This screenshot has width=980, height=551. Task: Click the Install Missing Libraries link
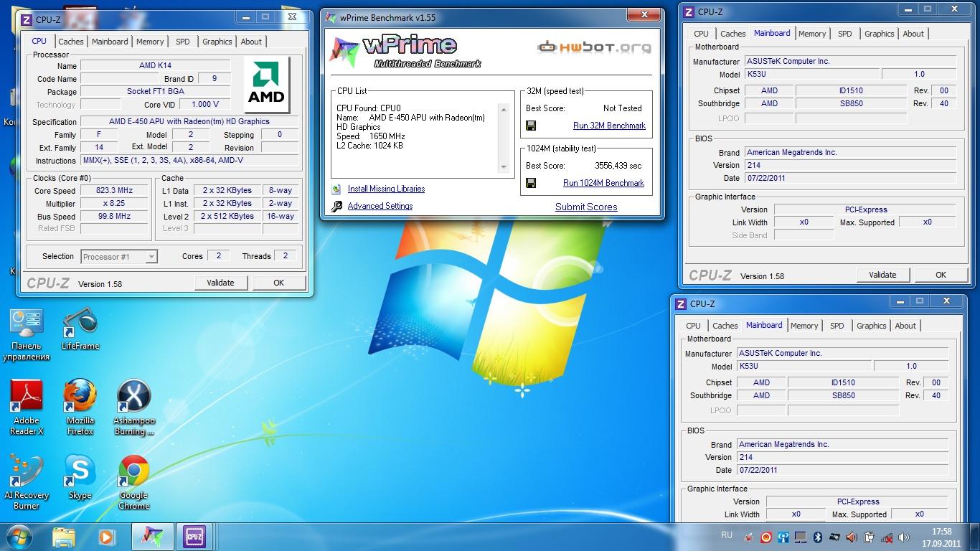(x=386, y=189)
